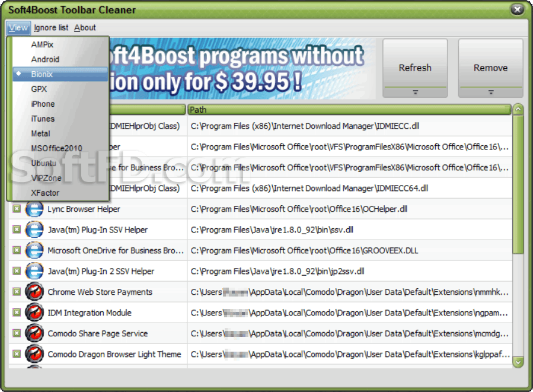Click Internet Explorer icon beside Lync Browser Helper
The height and width of the screenshot is (392, 533).
(34, 209)
